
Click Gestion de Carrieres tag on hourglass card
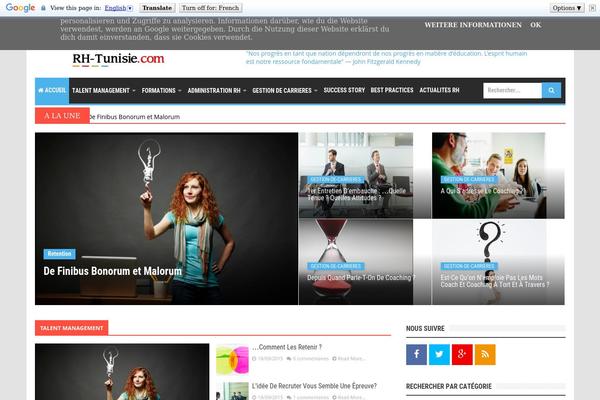(x=336, y=266)
